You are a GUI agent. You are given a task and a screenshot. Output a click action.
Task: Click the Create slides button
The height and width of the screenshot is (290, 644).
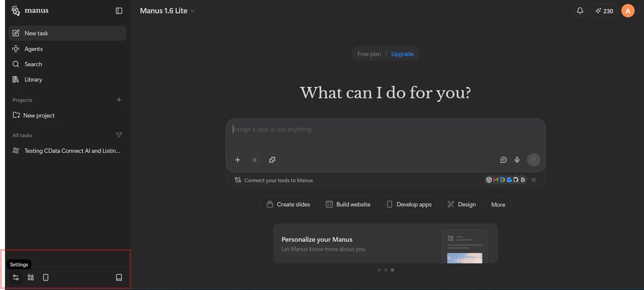(288, 204)
